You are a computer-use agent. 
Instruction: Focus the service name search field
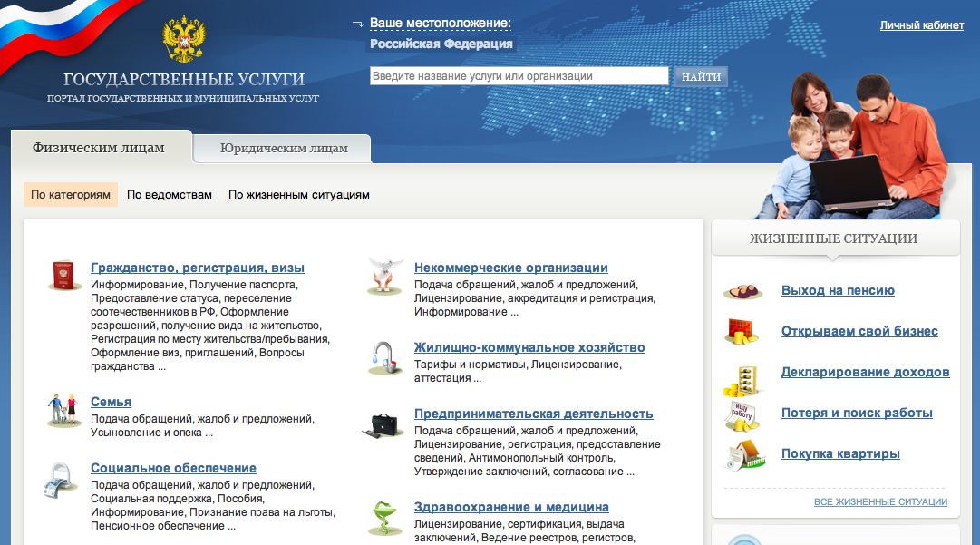click(519, 76)
